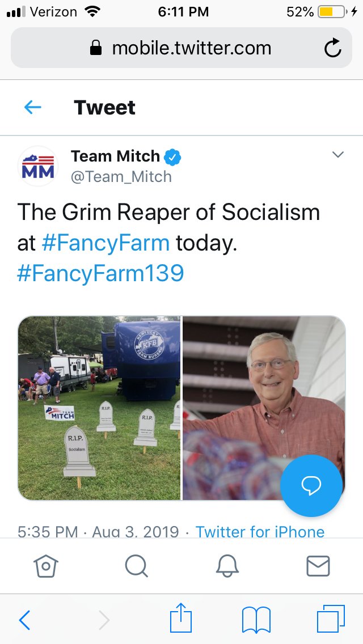Open Team Mitch profile avatar
This screenshot has width=363, height=644.
38,166
